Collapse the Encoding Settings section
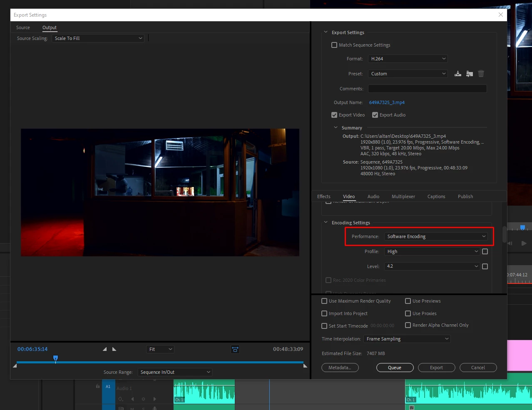 (x=326, y=222)
